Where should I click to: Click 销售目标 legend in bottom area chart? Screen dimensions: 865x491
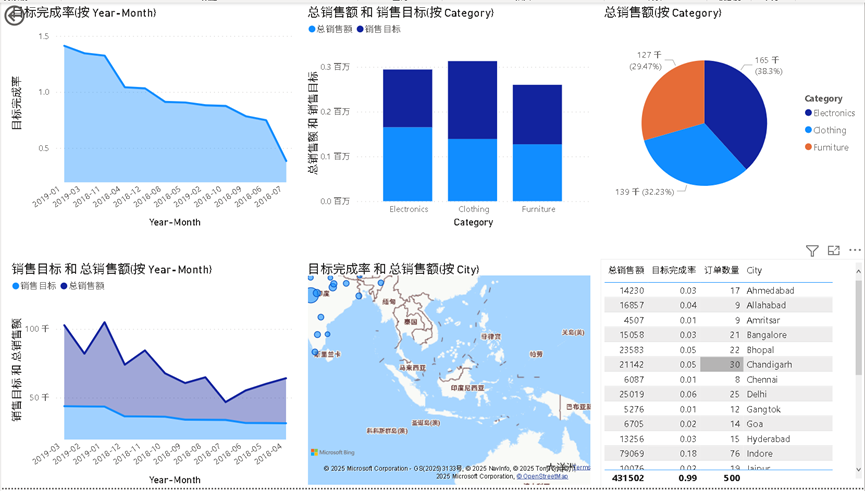[34, 286]
